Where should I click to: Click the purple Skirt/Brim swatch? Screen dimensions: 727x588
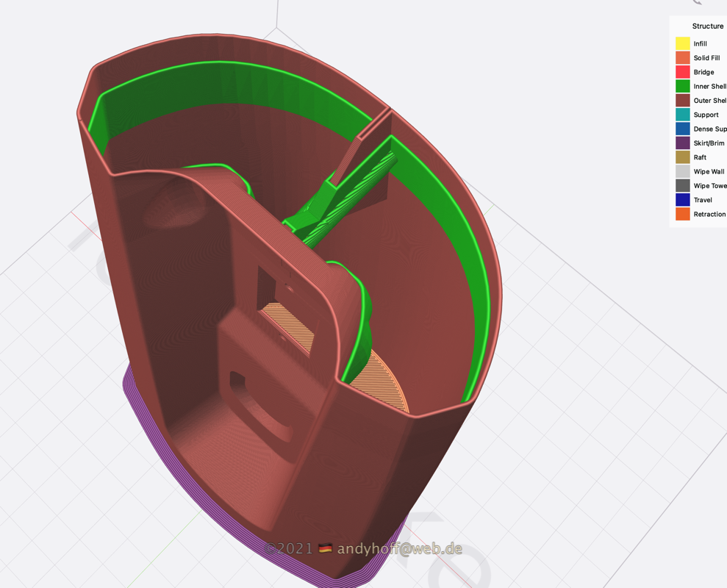point(683,143)
